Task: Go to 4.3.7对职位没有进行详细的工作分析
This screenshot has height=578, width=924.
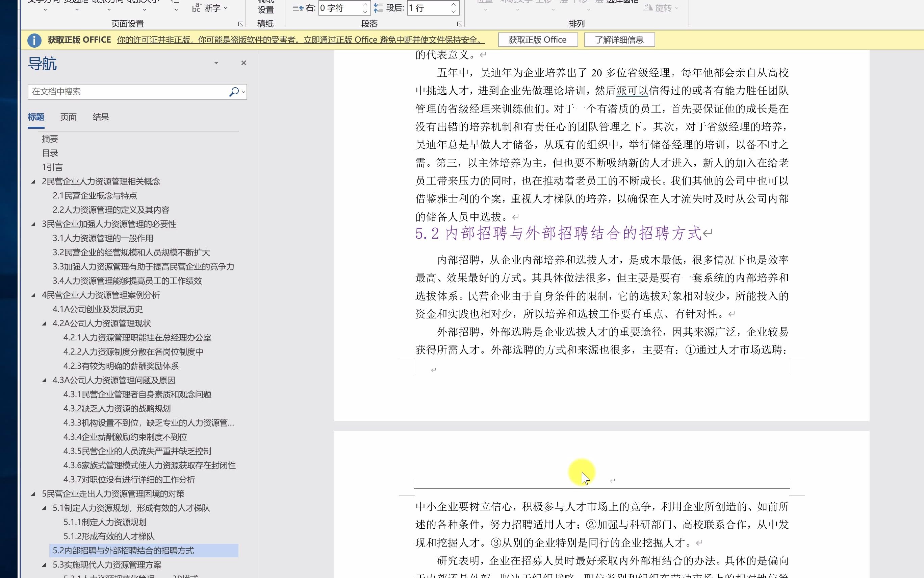Action: [129, 479]
